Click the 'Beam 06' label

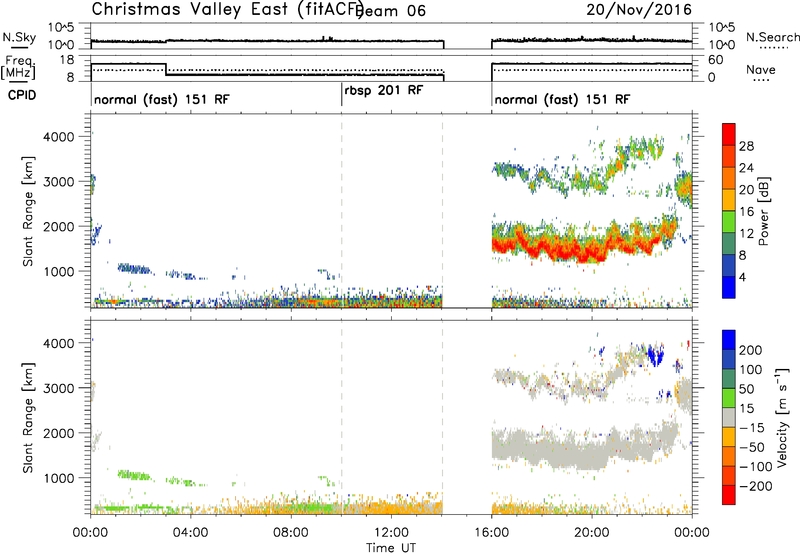[391, 11]
